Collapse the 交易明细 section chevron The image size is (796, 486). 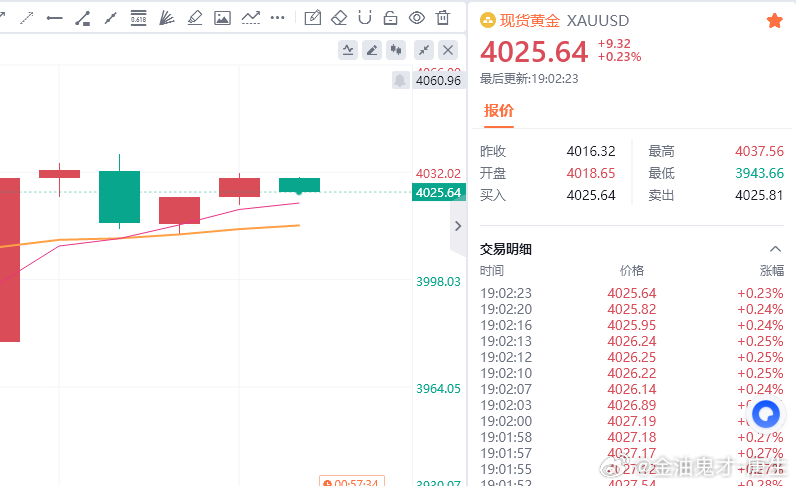pyautogui.click(x=775, y=249)
